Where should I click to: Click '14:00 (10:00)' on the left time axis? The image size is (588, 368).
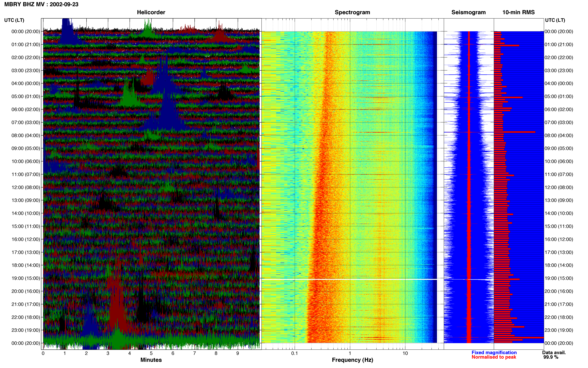tap(26, 213)
